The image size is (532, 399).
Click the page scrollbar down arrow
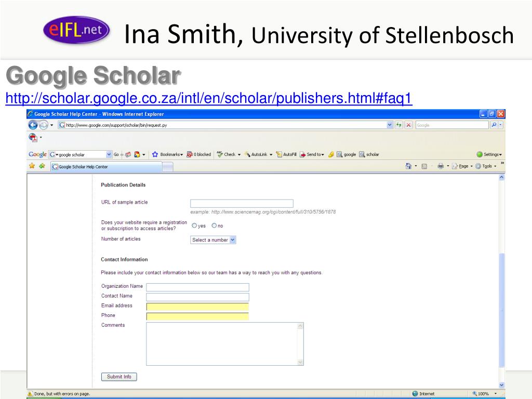coord(501,385)
